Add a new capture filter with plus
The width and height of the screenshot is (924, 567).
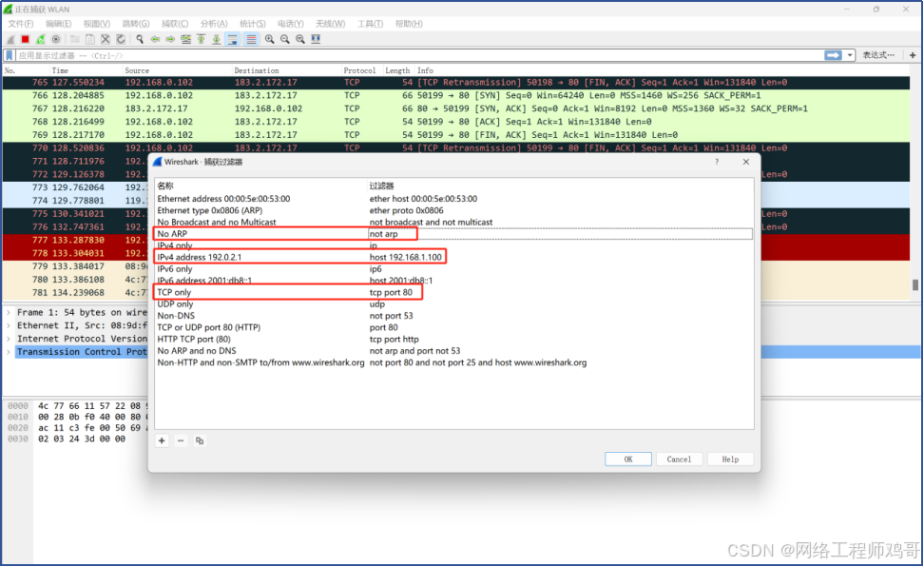[162, 440]
